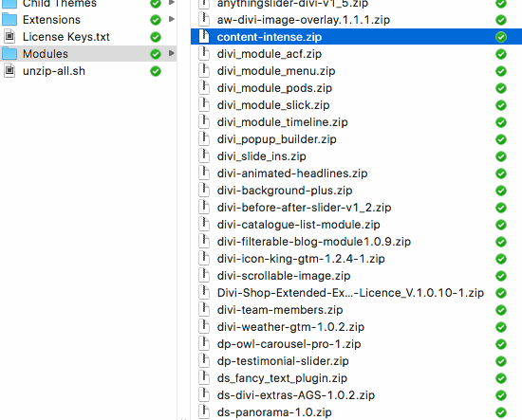The height and width of the screenshot is (420, 522).
Task: Click divi_module_acf.zip file icon
Action: [204, 53]
